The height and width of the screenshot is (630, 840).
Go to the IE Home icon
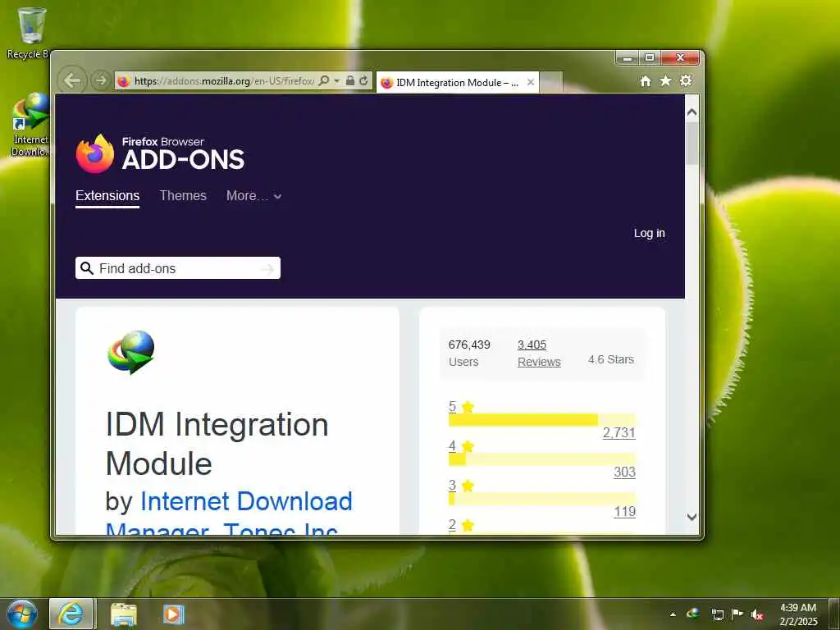point(646,81)
